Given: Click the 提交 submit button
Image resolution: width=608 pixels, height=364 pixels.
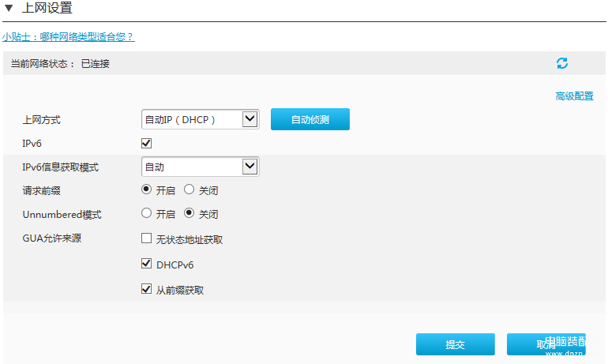Looking at the screenshot, I should (x=456, y=344).
